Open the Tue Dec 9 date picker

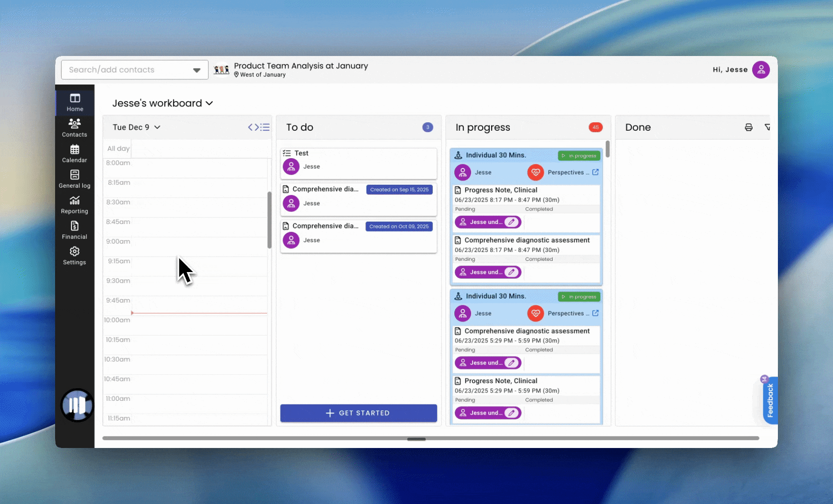[x=136, y=127]
